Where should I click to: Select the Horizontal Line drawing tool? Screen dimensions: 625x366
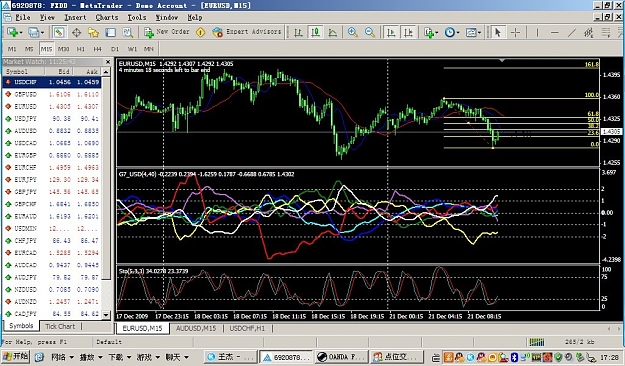click(554, 32)
